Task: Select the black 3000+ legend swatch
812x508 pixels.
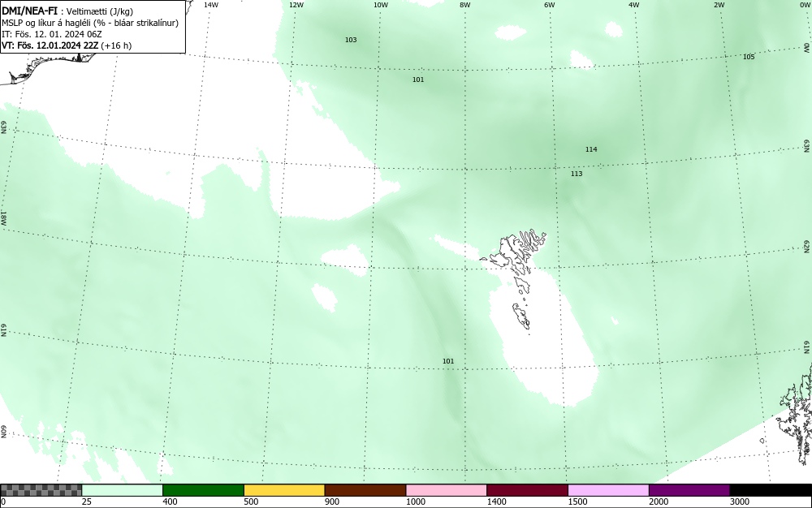Action: [x=771, y=490]
